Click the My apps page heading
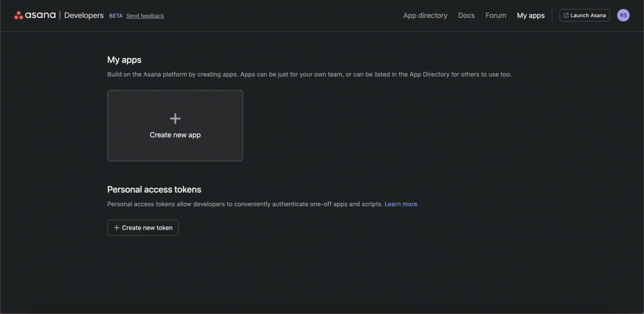This screenshot has height=314, width=644. click(x=124, y=59)
